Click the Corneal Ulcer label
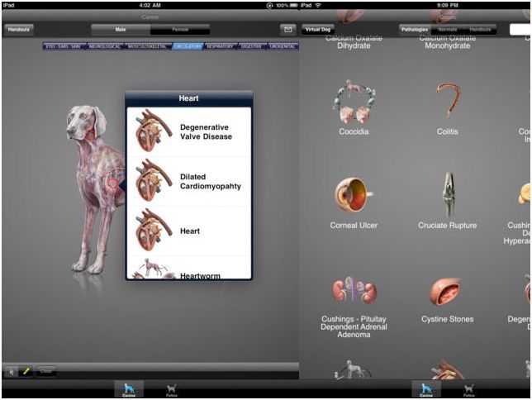The image size is (532, 400). 354,226
